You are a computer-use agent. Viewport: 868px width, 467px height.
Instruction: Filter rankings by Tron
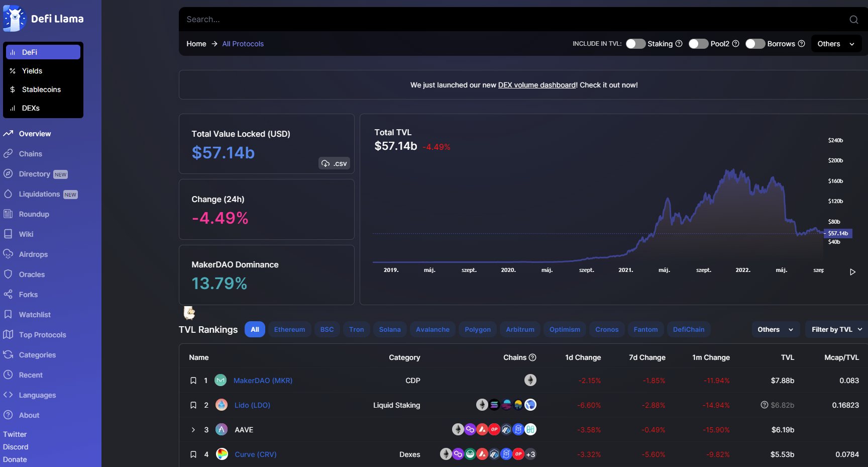coord(357,330)
